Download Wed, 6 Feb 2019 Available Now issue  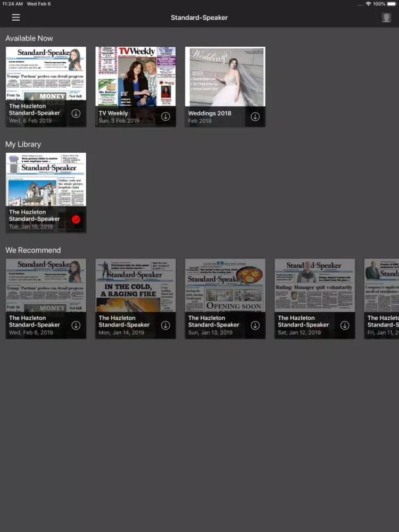pos(76,114)
